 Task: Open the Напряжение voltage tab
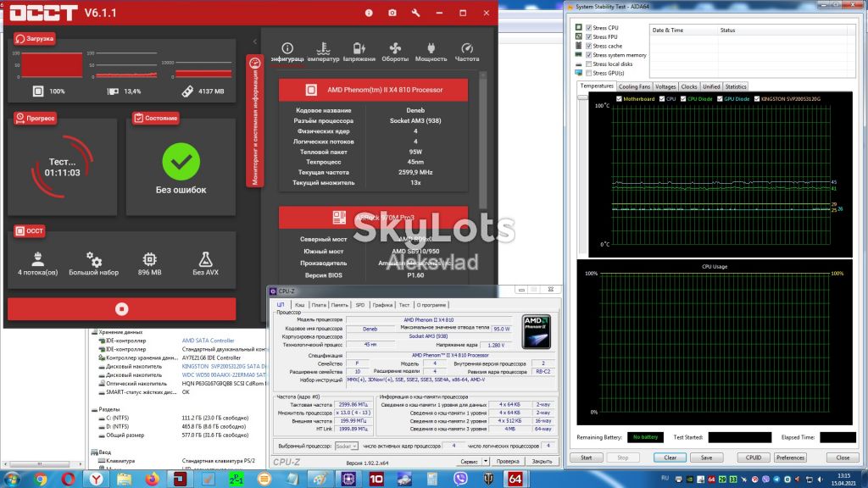359,52
